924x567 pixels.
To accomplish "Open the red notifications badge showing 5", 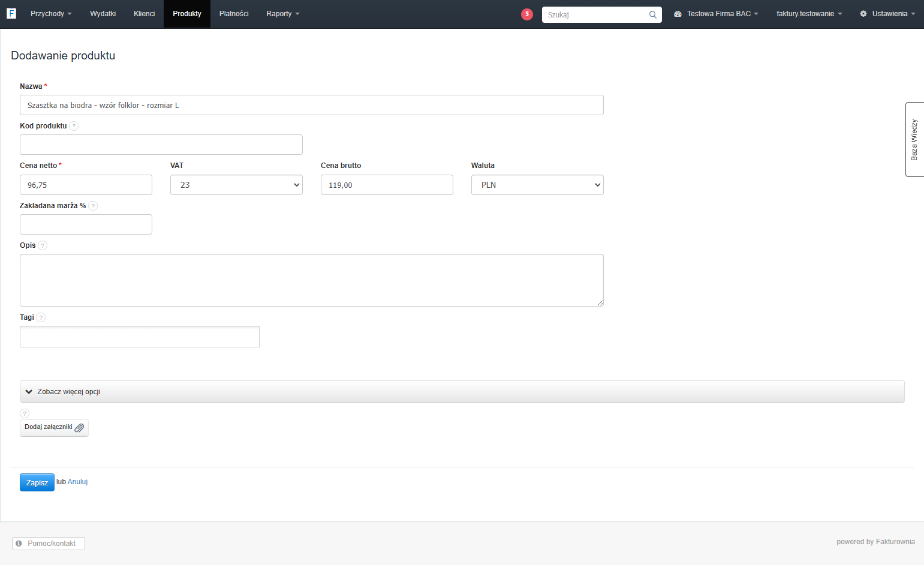I will click(527, 14).
